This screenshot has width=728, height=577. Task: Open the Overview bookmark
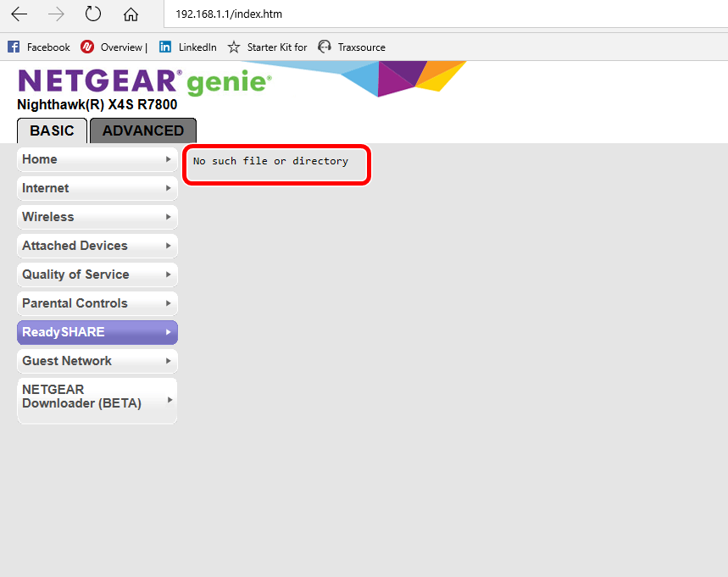[x=114, y=47]
